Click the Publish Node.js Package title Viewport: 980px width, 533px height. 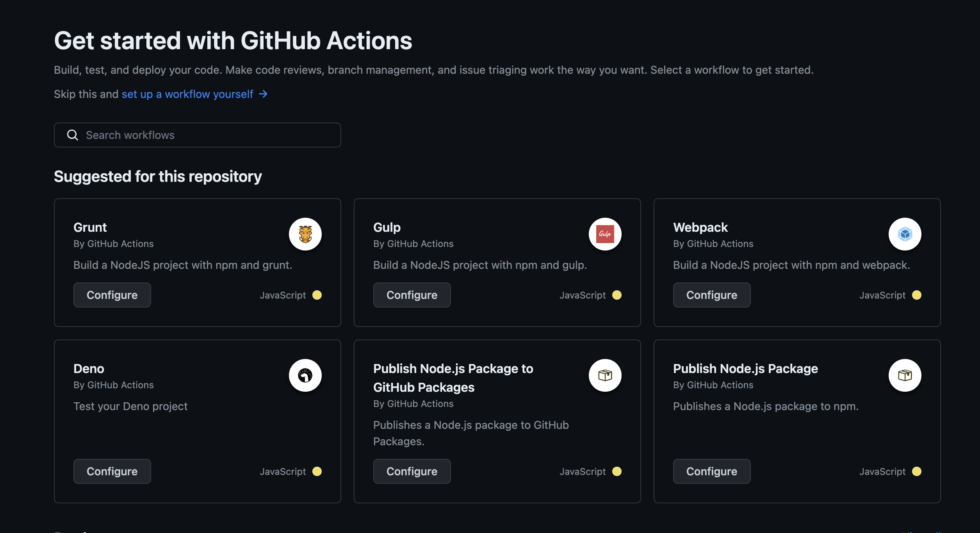pyautogui.click(x=745, y=369)
